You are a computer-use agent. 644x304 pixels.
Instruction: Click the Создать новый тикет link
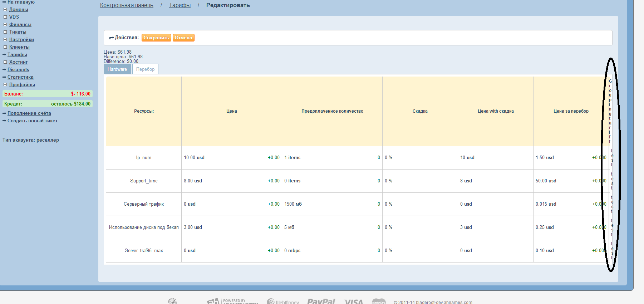tap(33, 121)
